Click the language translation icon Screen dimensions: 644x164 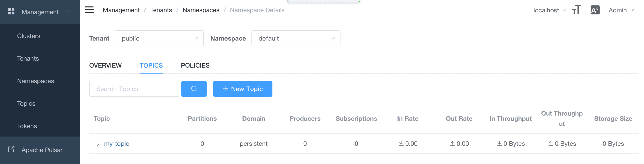(595, 10)
